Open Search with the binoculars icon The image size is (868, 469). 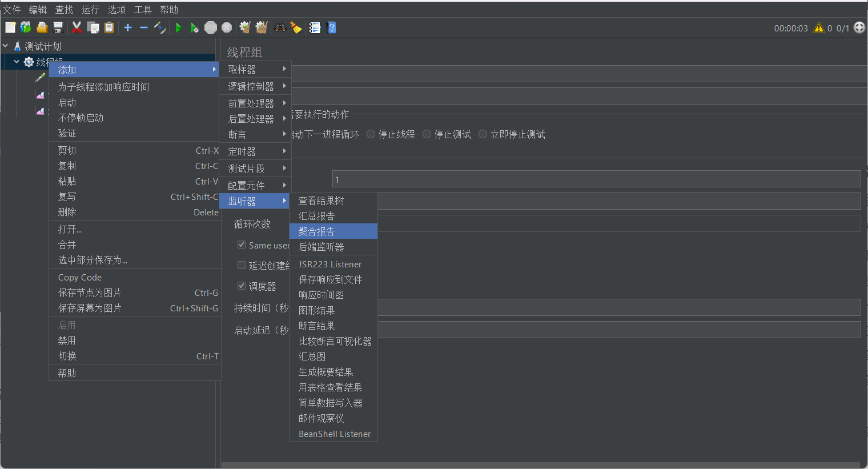tap(280, 27)
